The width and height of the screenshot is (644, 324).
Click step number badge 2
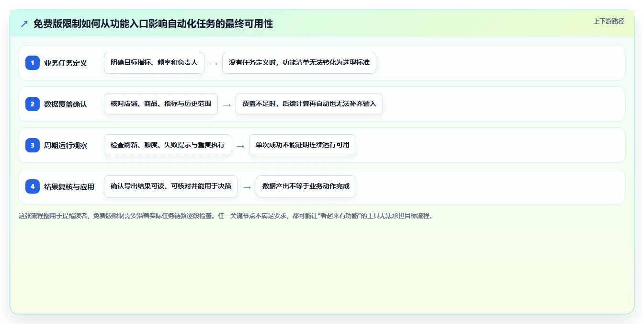click(x=33, y=104)
